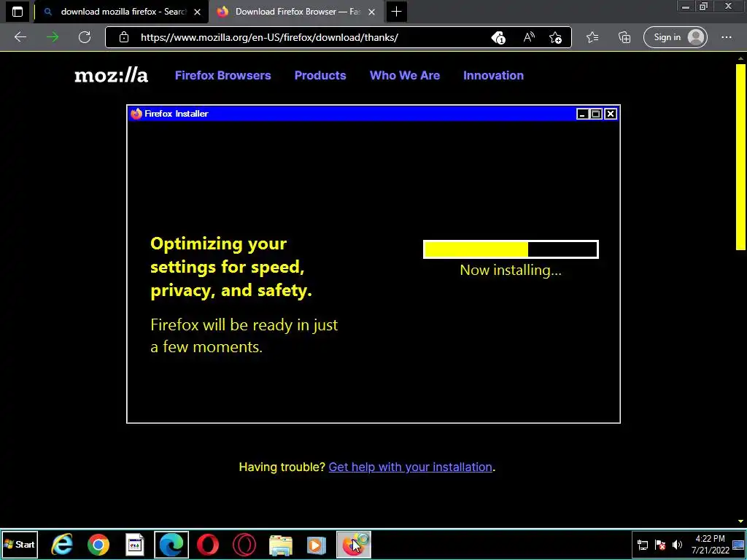Click the green forward arrow
Screen dimensions: 747x560
(53, 37)
